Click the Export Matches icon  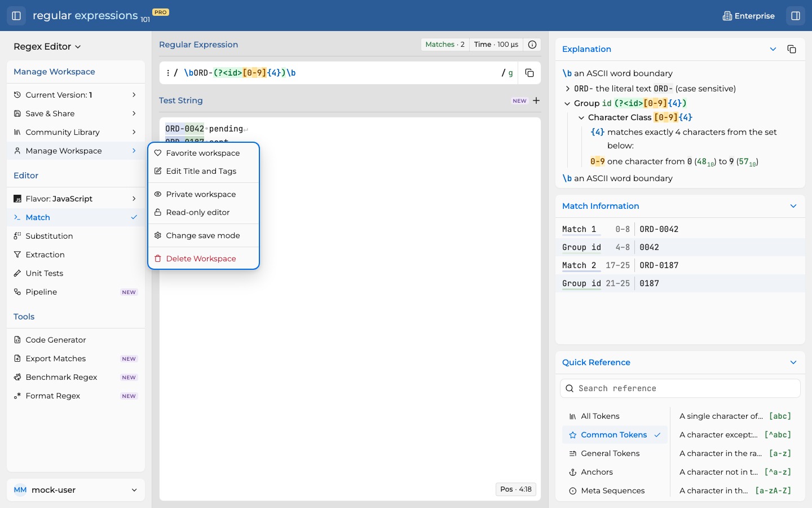(x=17, y=358)
